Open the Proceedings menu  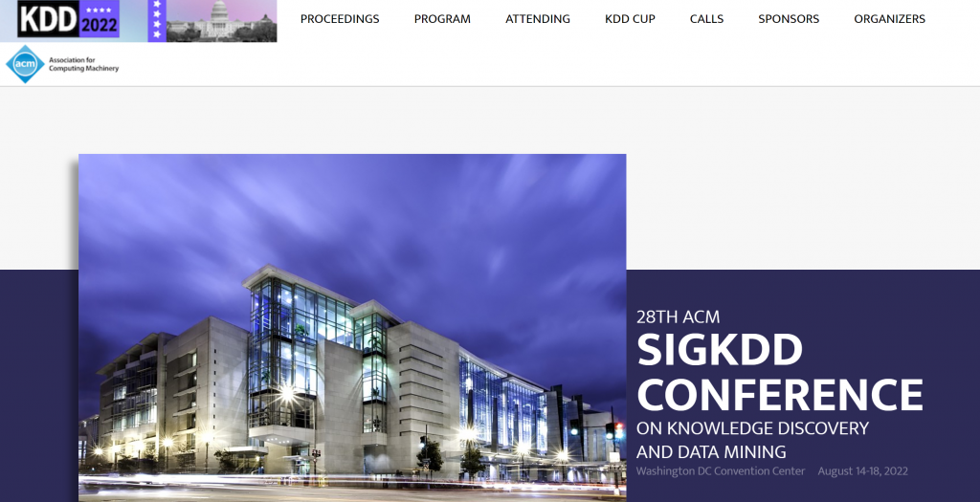(x=340, y=19)
